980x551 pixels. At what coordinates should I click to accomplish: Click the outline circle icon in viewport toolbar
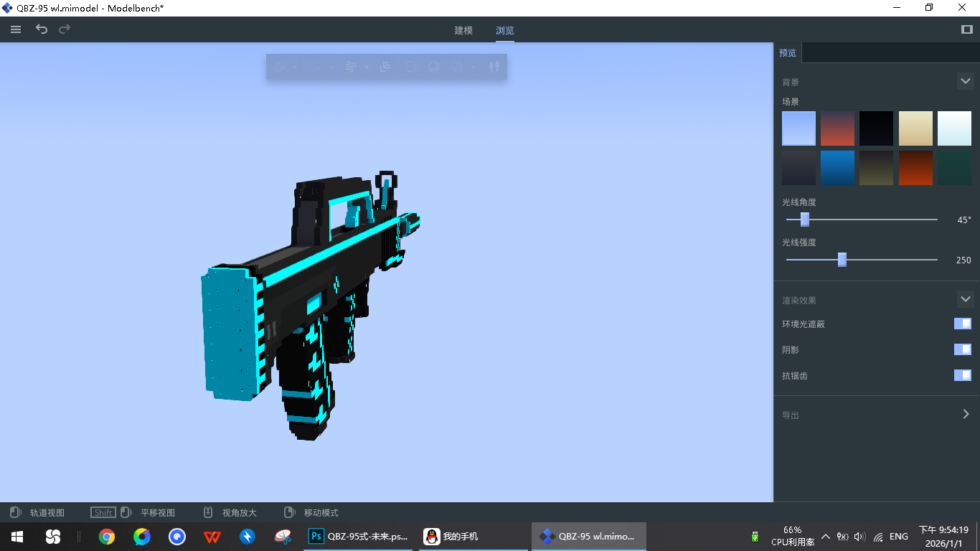coord(410,67)
